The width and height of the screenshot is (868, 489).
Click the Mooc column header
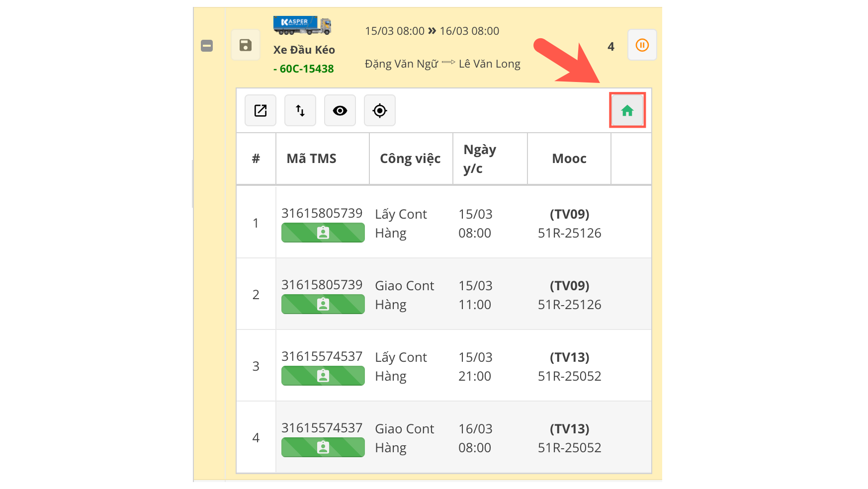[569, 159]
